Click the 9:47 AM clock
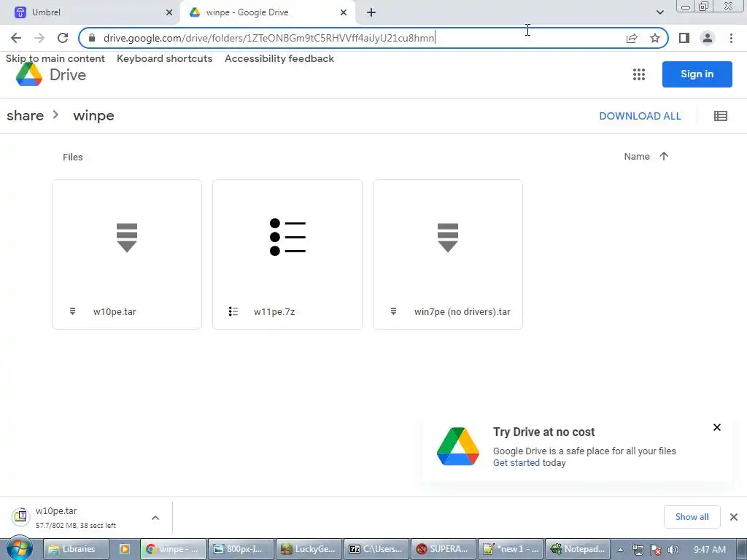This screenshot has height=560, width=747. click(x=709, y=550)
